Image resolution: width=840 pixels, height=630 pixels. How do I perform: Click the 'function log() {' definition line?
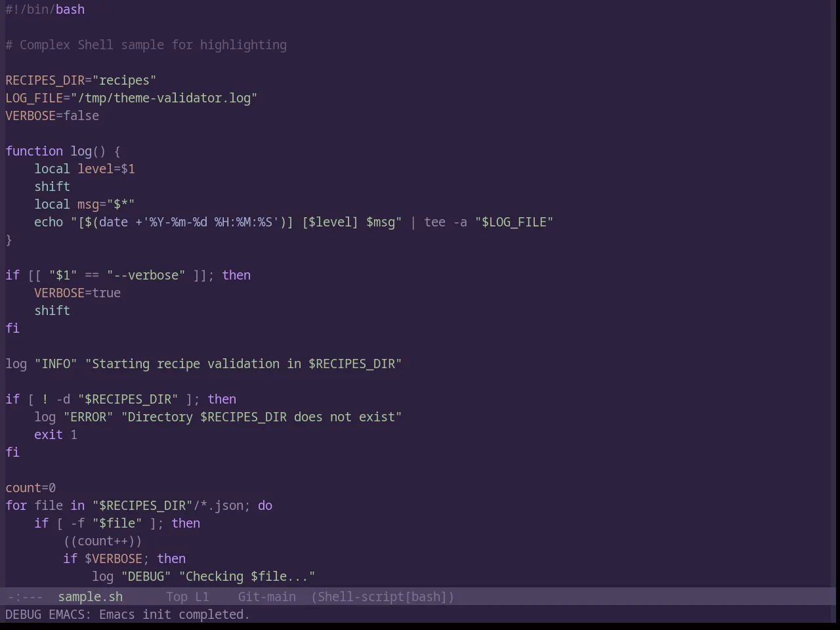click(x=63, y=151)
